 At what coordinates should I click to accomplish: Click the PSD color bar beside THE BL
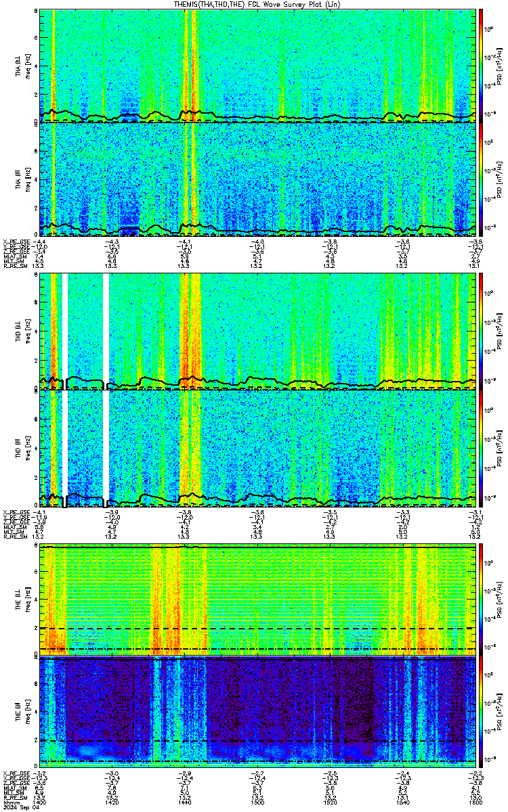click(482, 600)
